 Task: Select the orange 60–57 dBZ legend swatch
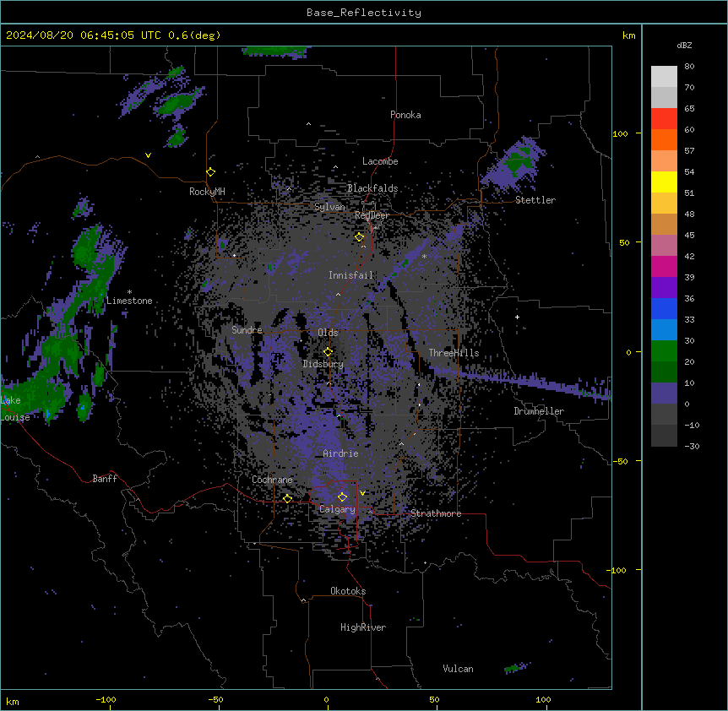tap(664, 139)
